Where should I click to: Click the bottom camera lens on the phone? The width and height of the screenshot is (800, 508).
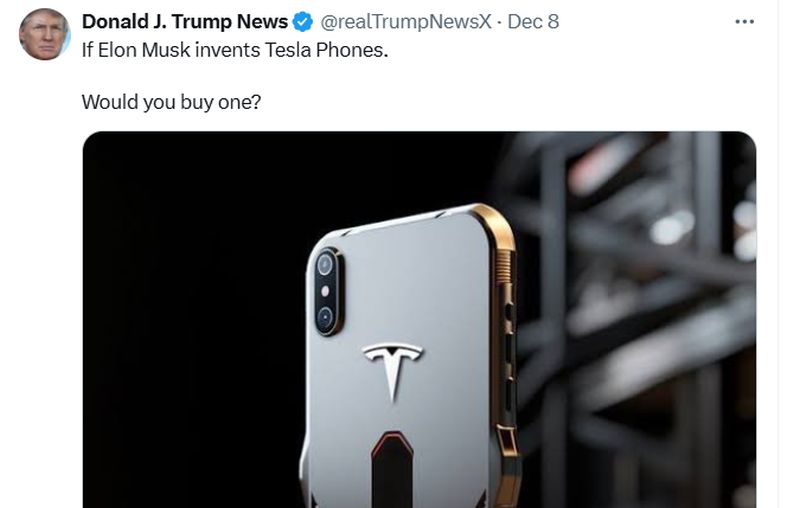(x=325, y=318)
